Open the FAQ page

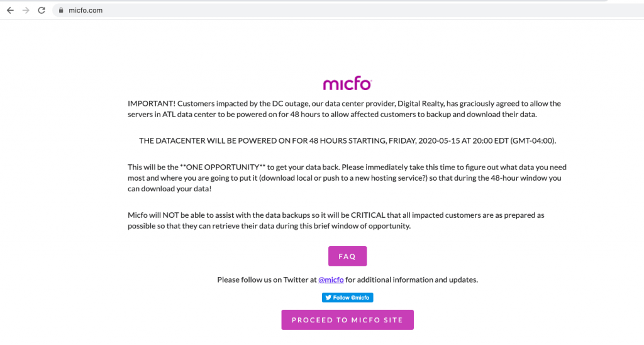click(347, 256)
